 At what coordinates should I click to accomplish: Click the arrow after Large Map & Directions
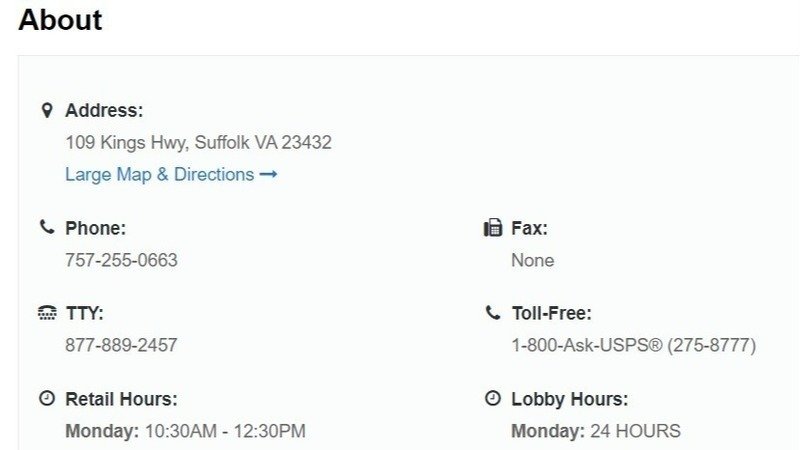point(268,175)
